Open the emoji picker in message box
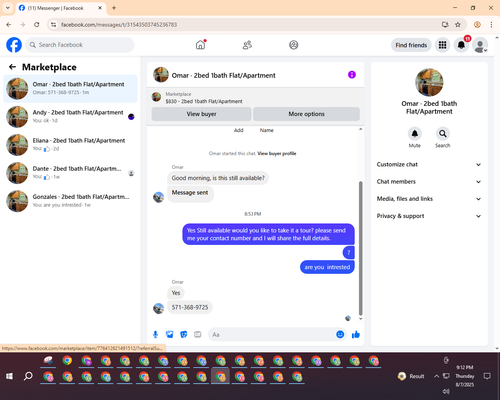 (340, 334)
